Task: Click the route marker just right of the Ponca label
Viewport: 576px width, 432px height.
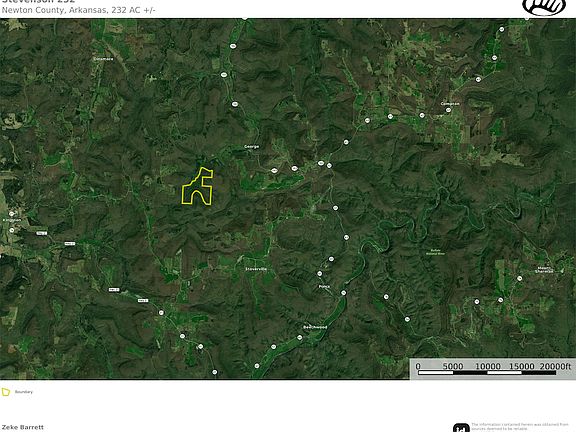Action: click(343, 293)
